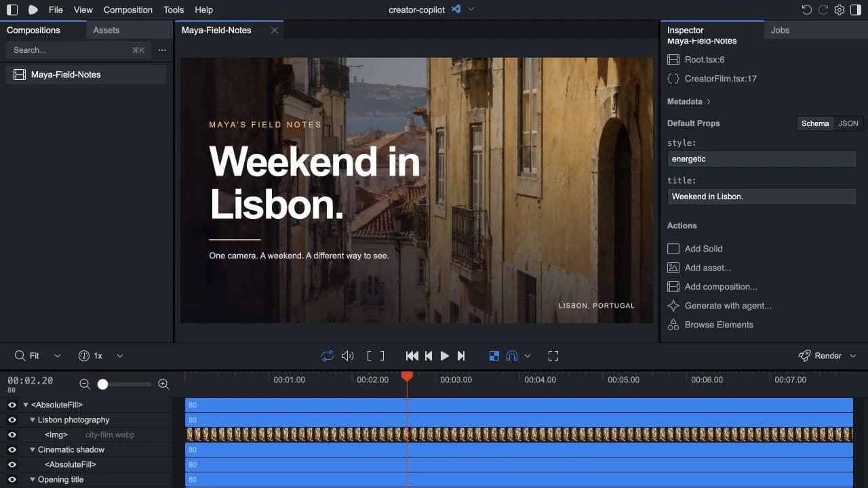Toggle the left sidebar panel icon

click(12, 9)
